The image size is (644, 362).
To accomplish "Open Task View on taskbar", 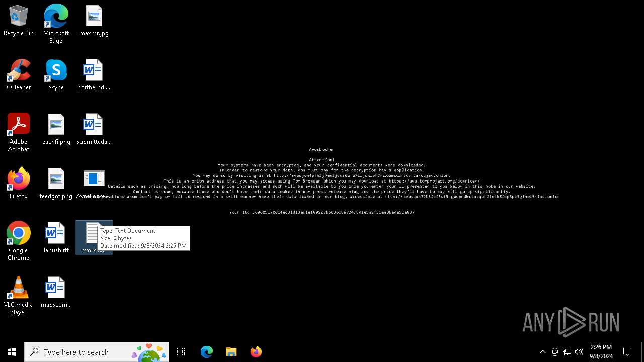I will (x=181, y=352).
